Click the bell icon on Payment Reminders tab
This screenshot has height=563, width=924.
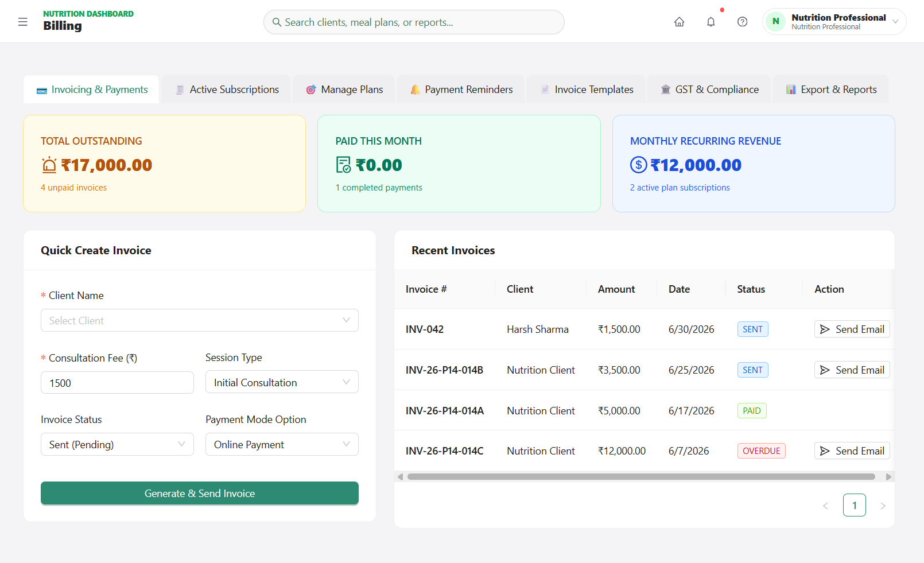(x=415, y=90)
